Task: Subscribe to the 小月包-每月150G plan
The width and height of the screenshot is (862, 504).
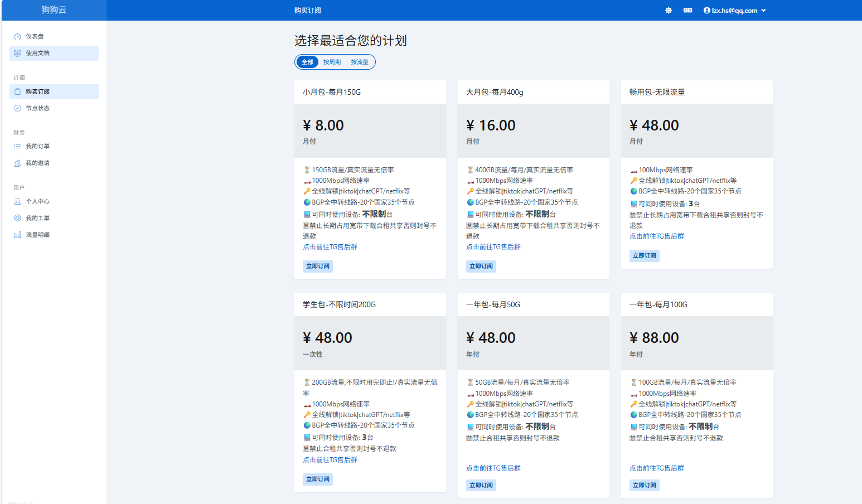Action: tap(318, 266)
